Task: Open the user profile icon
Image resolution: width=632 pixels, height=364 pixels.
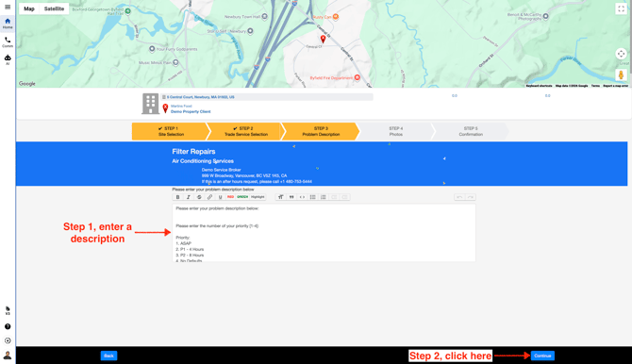Action: (x=8, y=356)
